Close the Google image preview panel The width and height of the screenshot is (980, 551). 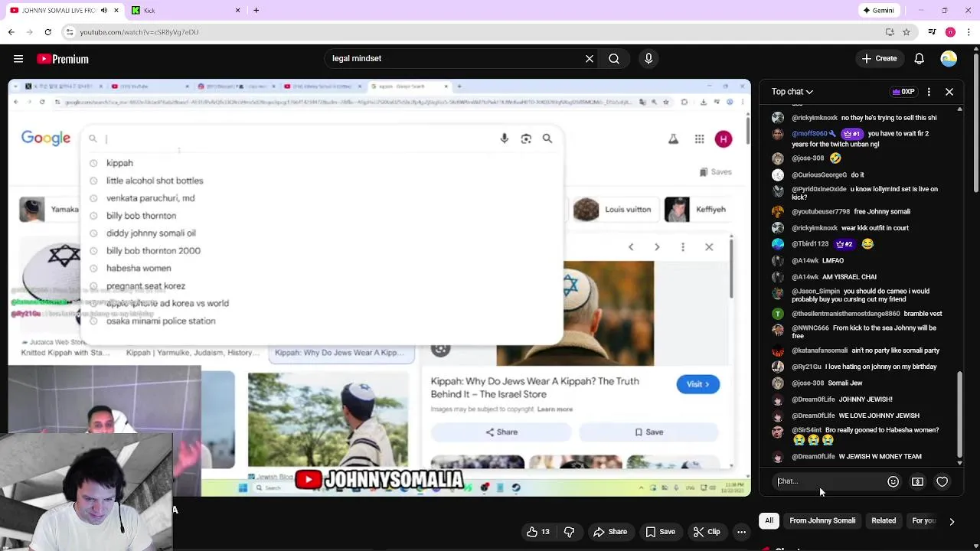(x=709, y=247)
